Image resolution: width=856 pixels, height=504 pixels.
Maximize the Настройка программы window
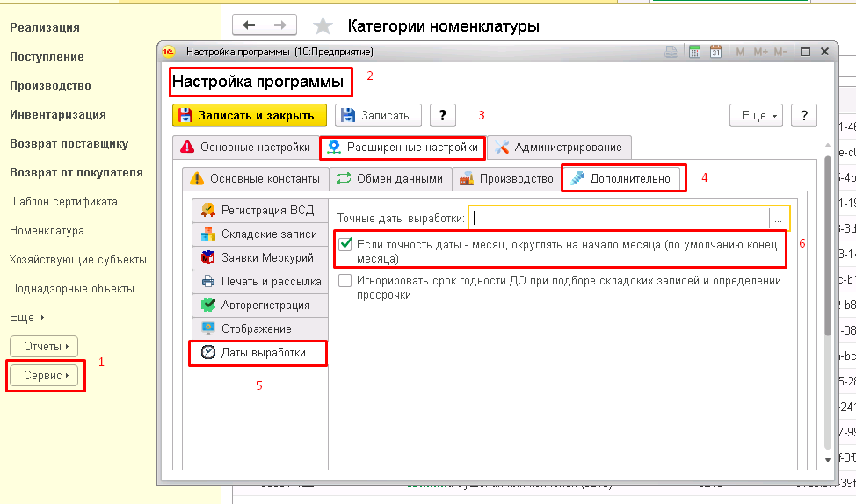(x=805, y=52)
